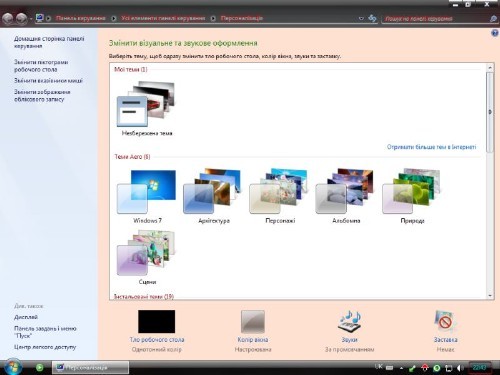
Task: Click the Персоналізація breadcrumb
Action: tap(242, 18)
